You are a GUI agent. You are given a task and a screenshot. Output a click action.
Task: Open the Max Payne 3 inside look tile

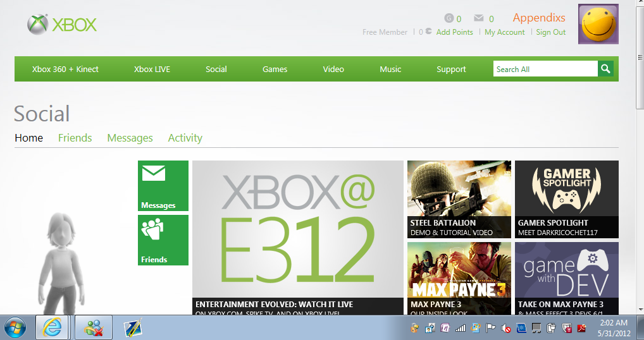[459, 279]
